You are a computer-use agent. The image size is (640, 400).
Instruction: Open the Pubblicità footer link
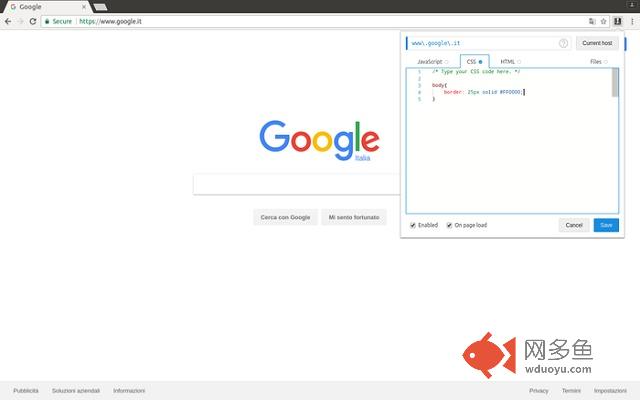(x=26, y=391)
